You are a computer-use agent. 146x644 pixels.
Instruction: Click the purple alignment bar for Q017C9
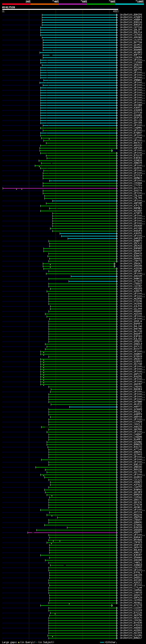60,188
